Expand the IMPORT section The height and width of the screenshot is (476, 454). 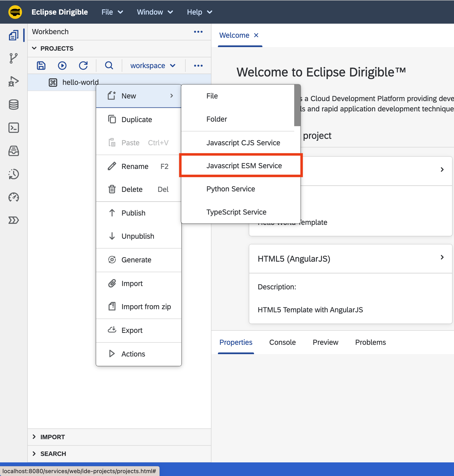[34, 437]
